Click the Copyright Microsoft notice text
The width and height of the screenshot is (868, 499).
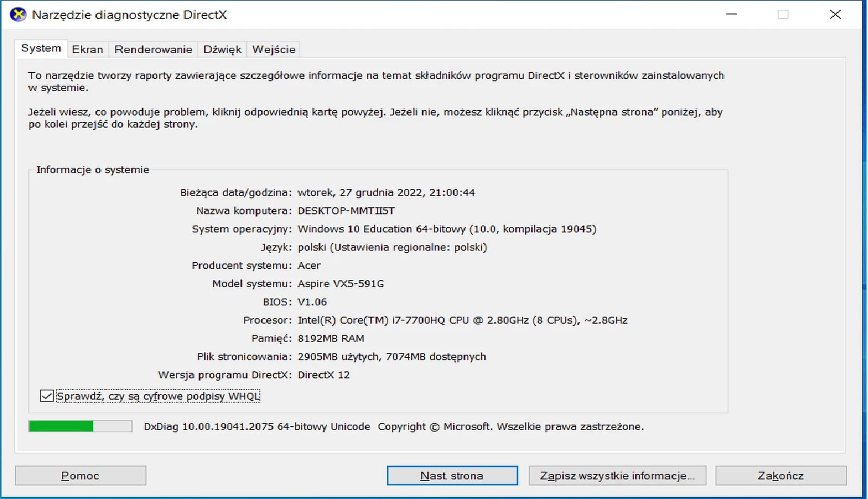511,427
